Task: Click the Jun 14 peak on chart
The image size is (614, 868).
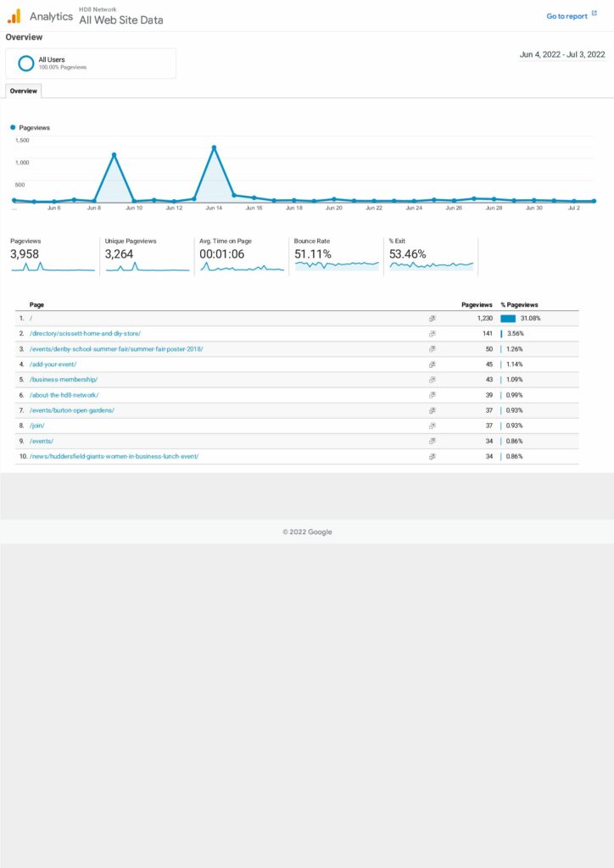Action: 214,147
